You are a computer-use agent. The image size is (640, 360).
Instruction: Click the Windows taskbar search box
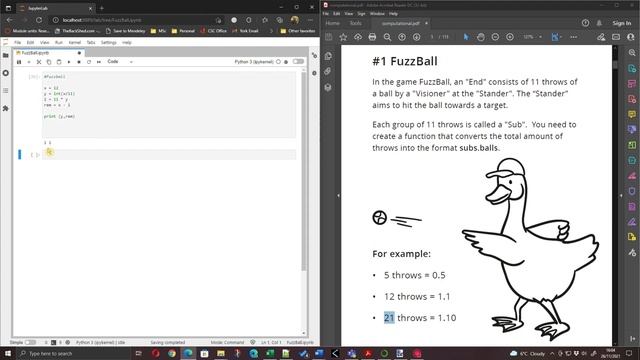tap(73, 353)
